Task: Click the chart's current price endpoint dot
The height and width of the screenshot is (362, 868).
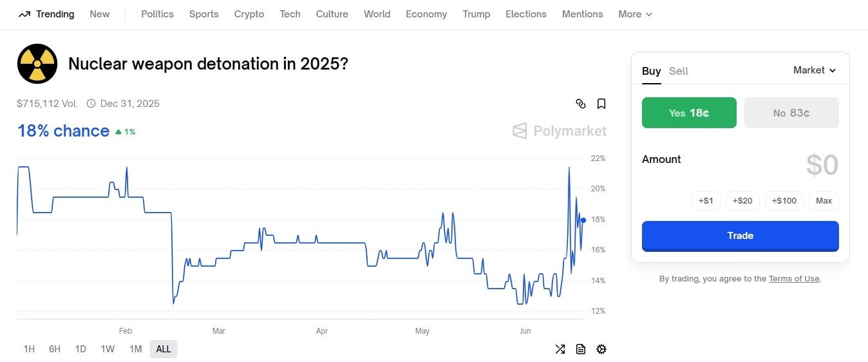Action: click(x=583, y=220)
